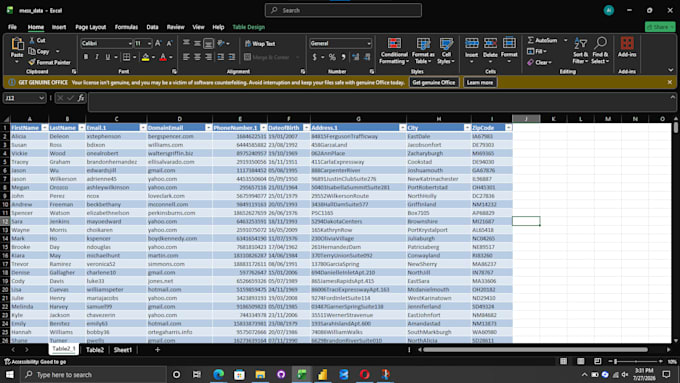Click the Clear eraser icon
Screen dimensions: 680x383
[530, 62]
